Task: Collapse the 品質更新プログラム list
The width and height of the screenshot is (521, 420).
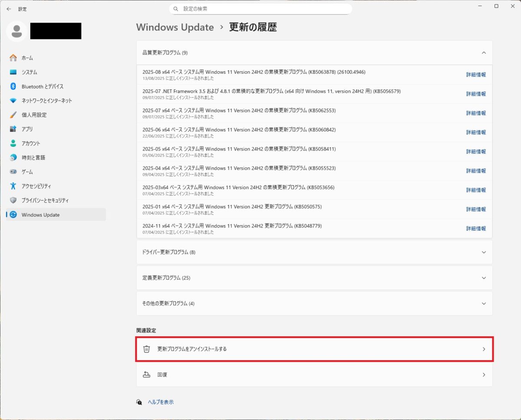Action: pos(484,52)
